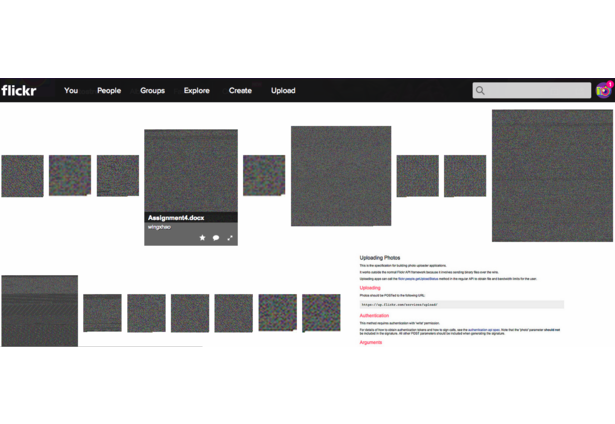Open the People menu

(x=109, y=91)
